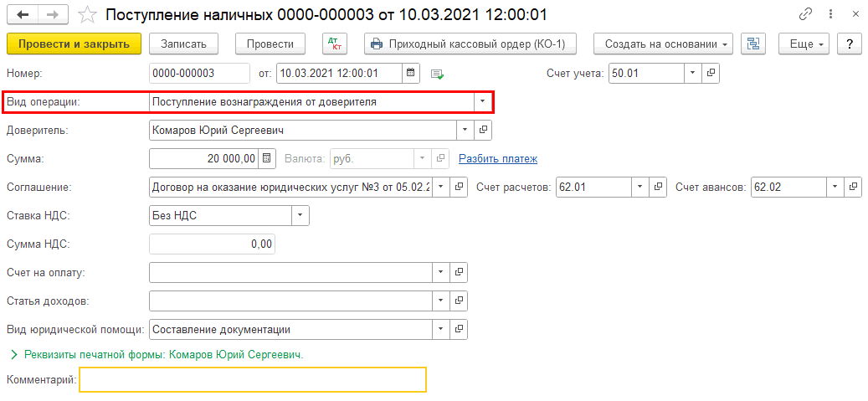Image resolution: width=868 pixels, height=401 pixels.
Task: Click the posted status icon beside date
Action: coord(436,74)
